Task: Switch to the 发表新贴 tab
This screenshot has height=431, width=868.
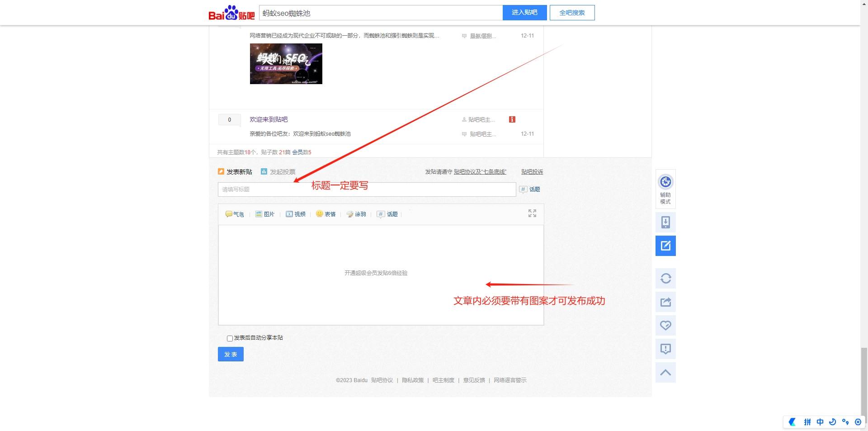Action: 235,172
